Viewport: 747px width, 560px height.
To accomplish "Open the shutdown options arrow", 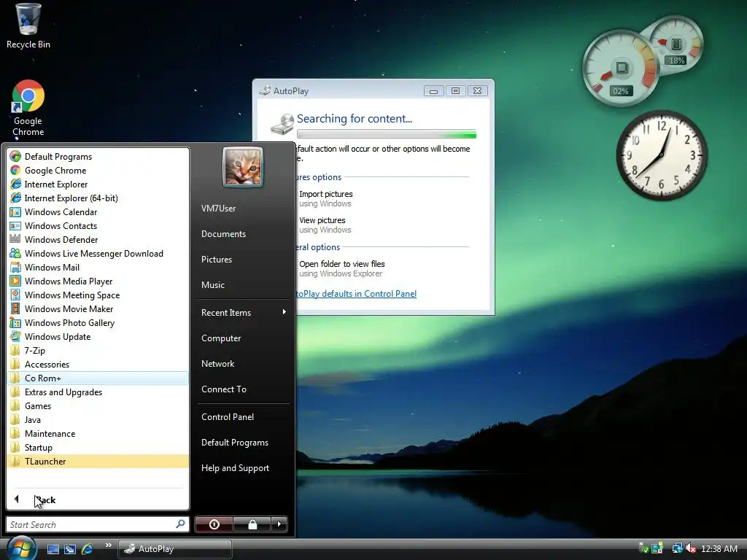I will point(279,524).
